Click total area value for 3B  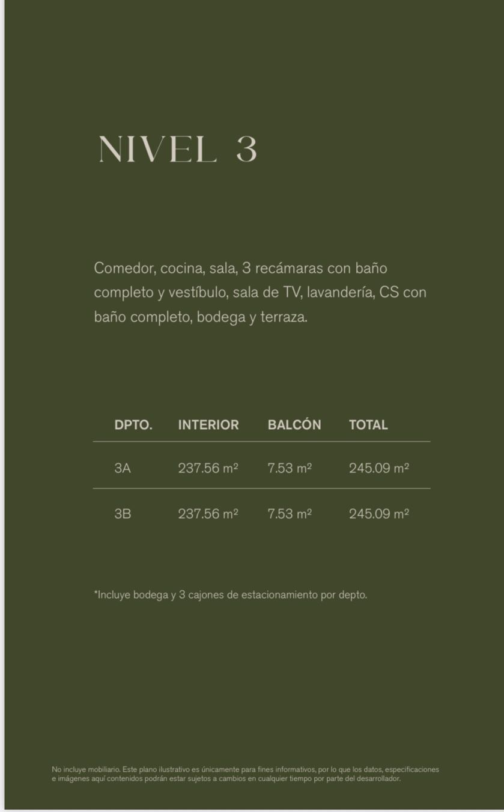(x=379, y=514)
